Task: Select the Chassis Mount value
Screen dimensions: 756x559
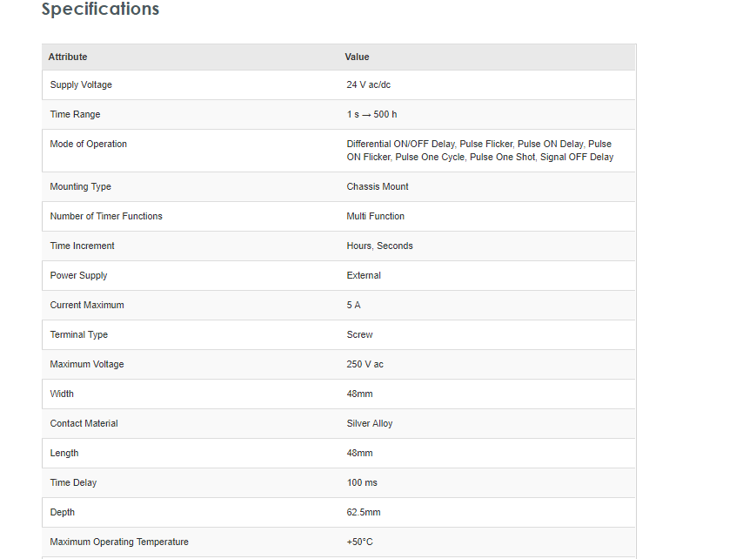Action: [x=378, y=187]
